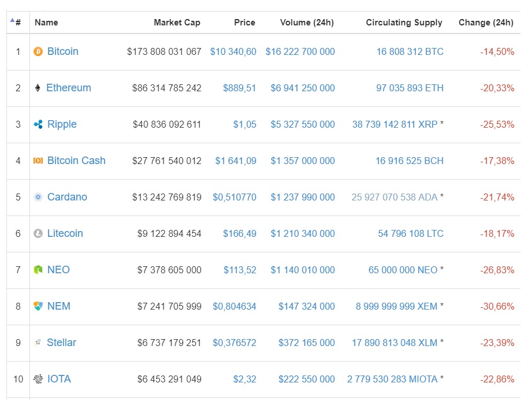Click supply 38 739 142 811 XRP

pyautogui.click(x=395, y=124)
